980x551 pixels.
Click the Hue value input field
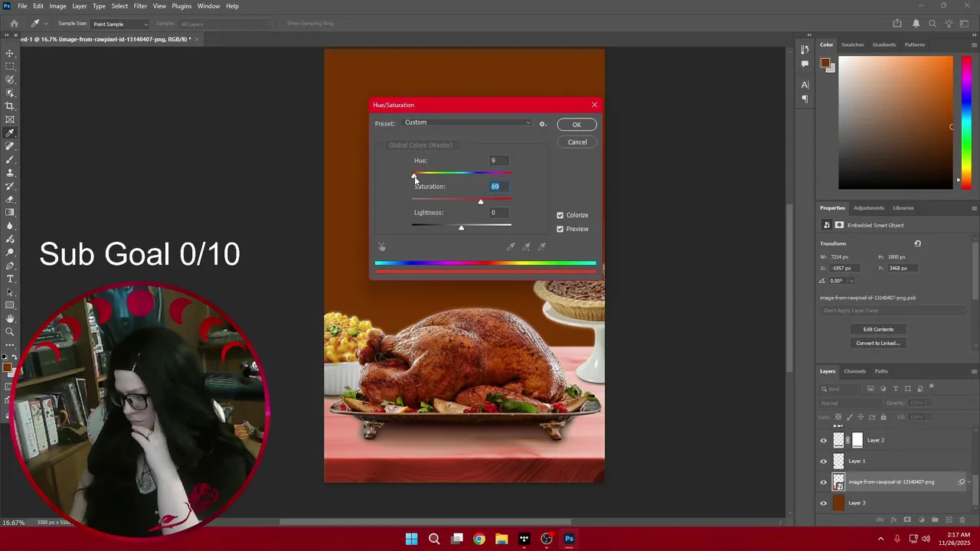click(498, 161)
